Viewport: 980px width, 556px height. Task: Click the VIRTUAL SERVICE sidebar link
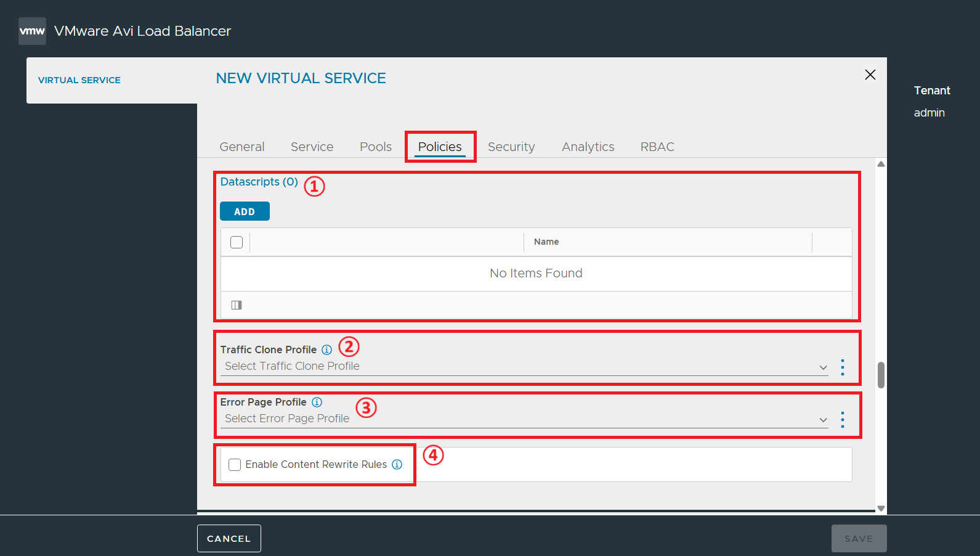(79, 80)
